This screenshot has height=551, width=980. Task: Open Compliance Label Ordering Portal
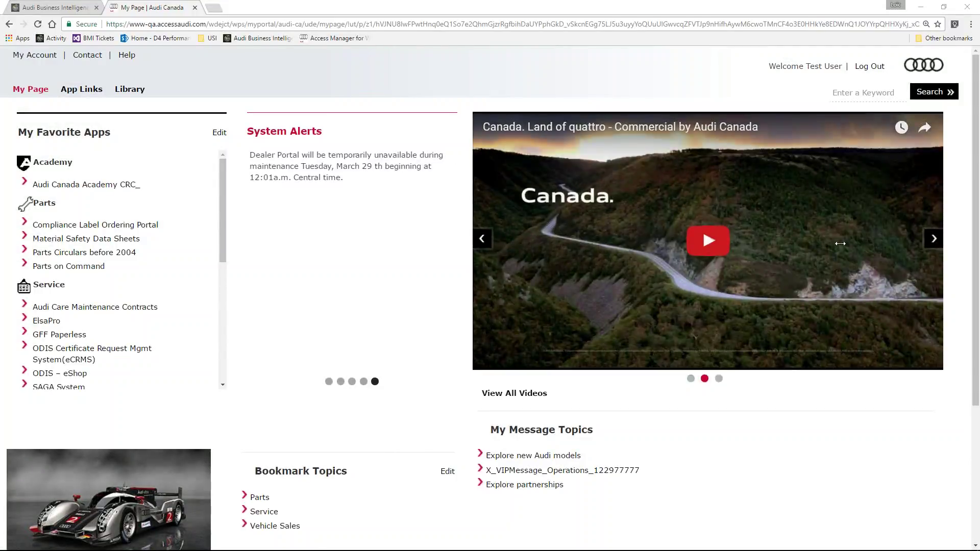(x=95, y=225)
